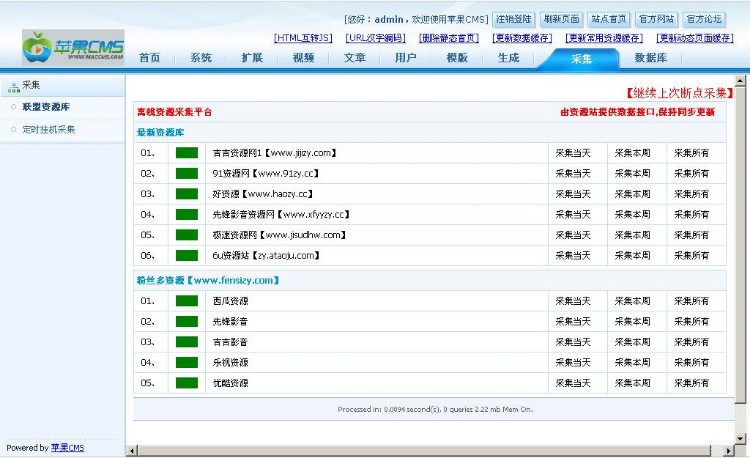
Task: Click 采集当天 for 优酷资源
Action: click(x=573, y=383)
